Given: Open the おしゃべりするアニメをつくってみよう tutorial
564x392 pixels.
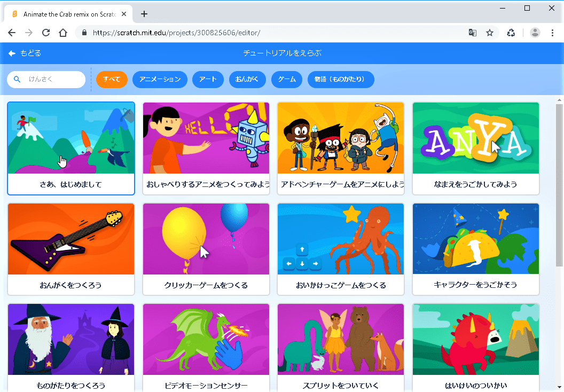Looking at the screenshot, I should 206,148.
